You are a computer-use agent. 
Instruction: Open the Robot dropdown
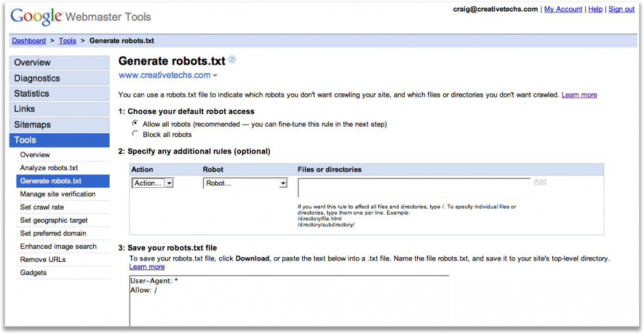245,183
